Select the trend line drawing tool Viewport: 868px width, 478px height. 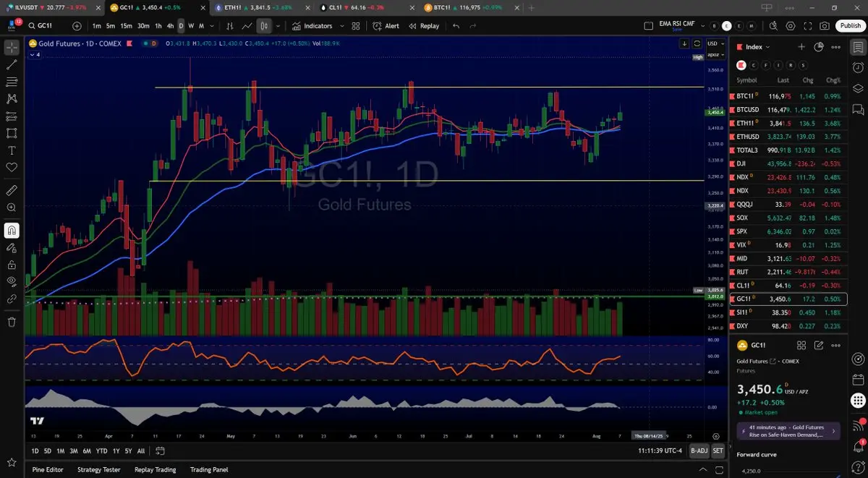[x=12, y=65]
